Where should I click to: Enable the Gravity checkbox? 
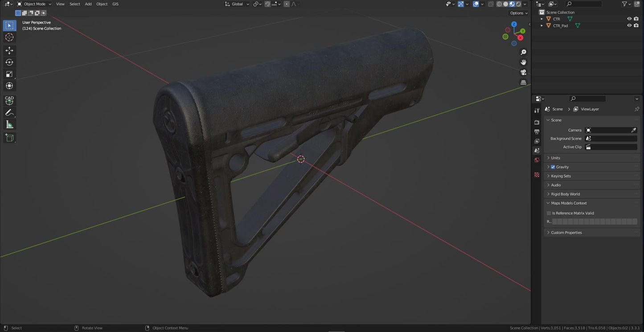553,167
